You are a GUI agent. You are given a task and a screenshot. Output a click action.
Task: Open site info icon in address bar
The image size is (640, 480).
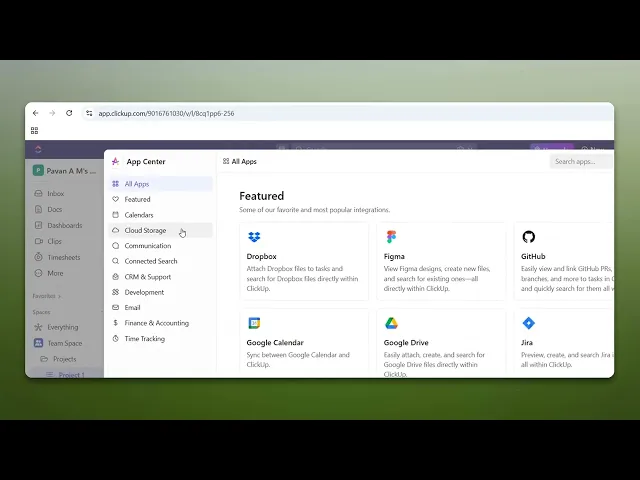pyautogui.click(x=89, y=113)
